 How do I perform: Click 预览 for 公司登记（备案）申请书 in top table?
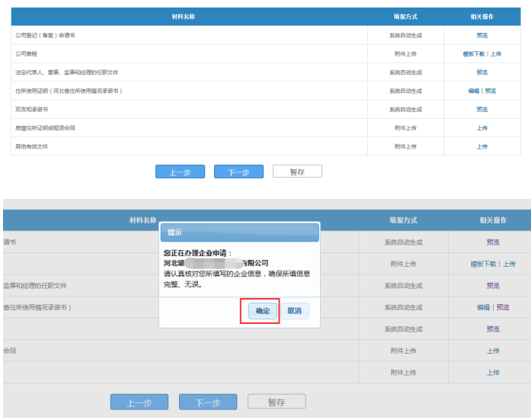(481, 35)
